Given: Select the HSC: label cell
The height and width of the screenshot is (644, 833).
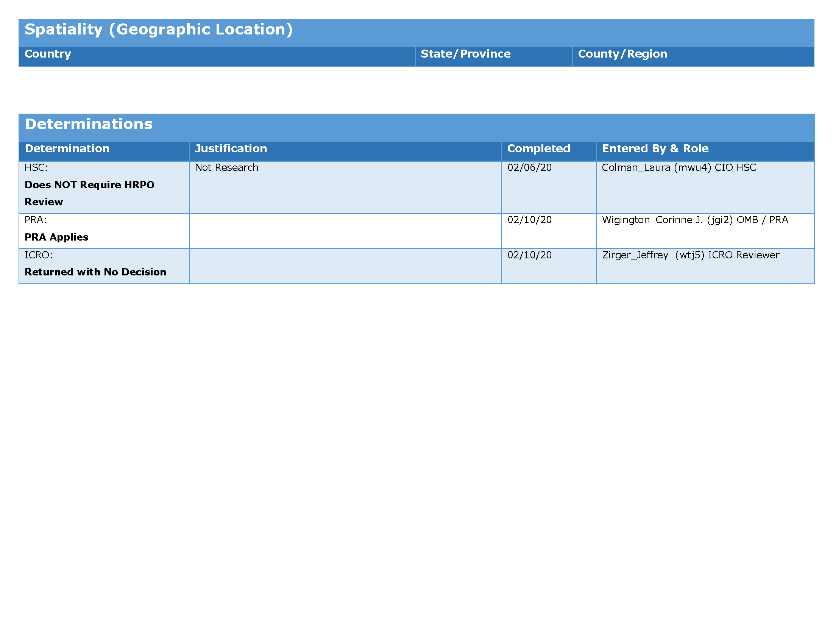Looking at the screenshot, I should [x=36, y=168].
